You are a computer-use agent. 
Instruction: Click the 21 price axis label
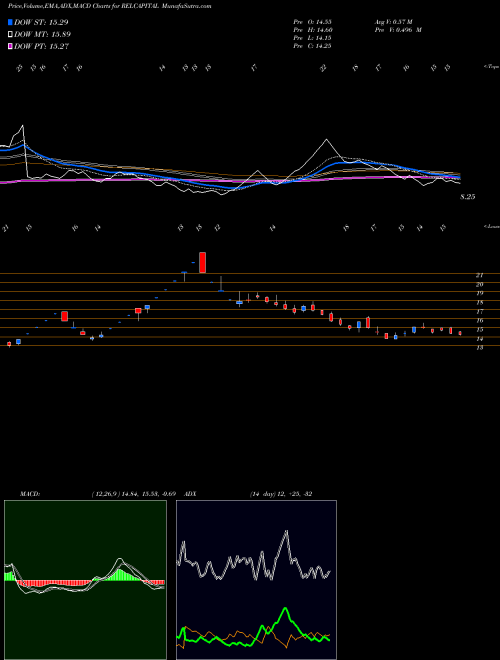point(479,275)
